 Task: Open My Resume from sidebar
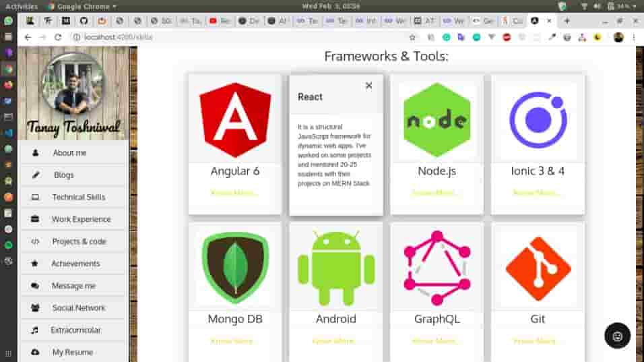pos(73,352)
